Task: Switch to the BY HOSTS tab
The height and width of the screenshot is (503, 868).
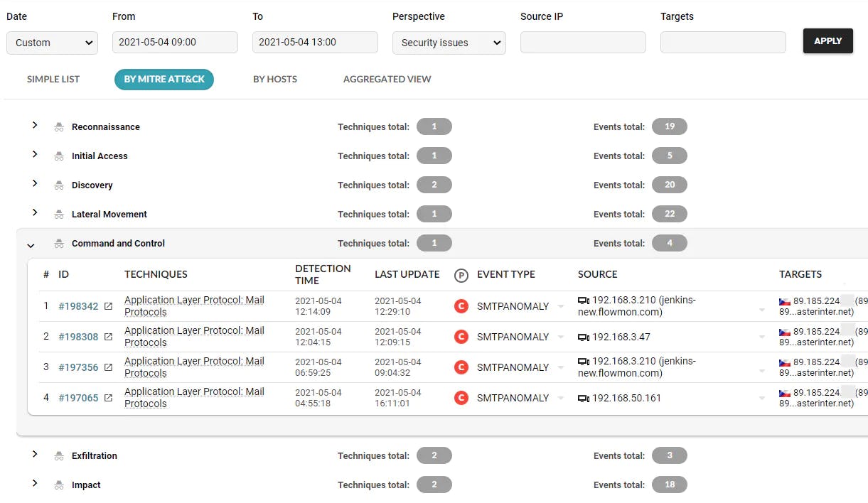Action: 275,79
